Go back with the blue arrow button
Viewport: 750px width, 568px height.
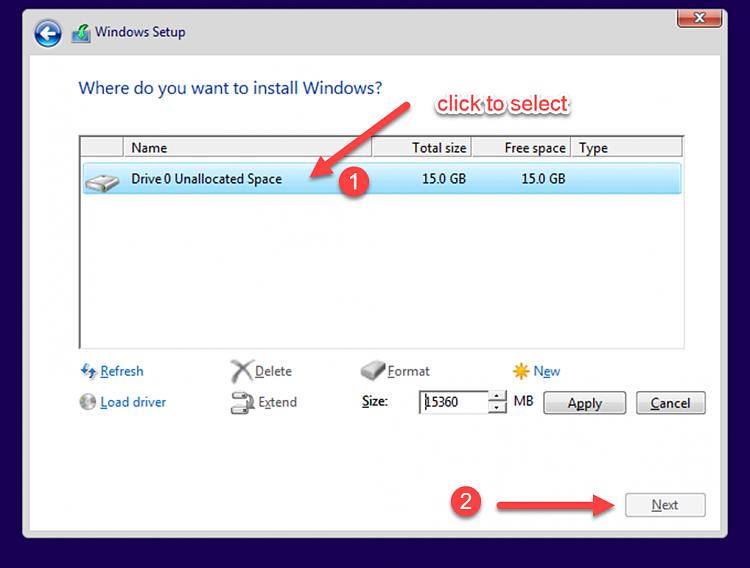(x=47, y=33)
